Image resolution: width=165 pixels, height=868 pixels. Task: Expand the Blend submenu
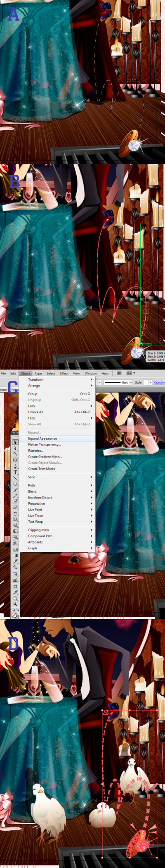click(x=57, y=491)
